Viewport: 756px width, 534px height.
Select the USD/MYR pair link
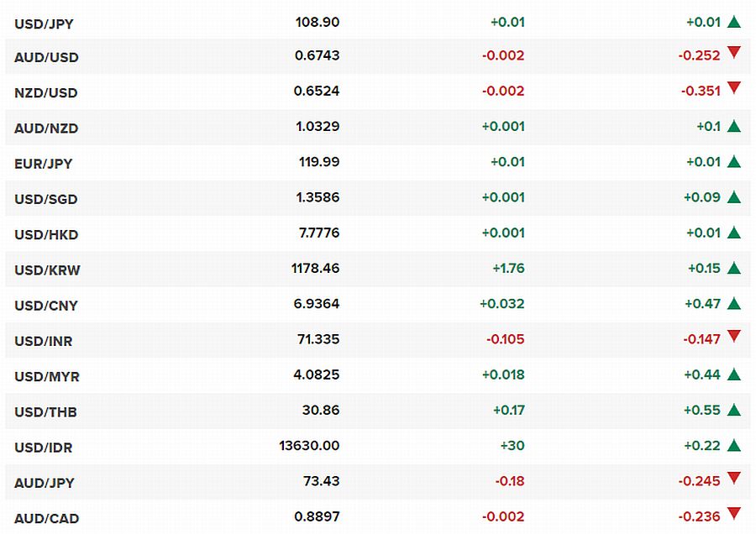click(47, 376)
